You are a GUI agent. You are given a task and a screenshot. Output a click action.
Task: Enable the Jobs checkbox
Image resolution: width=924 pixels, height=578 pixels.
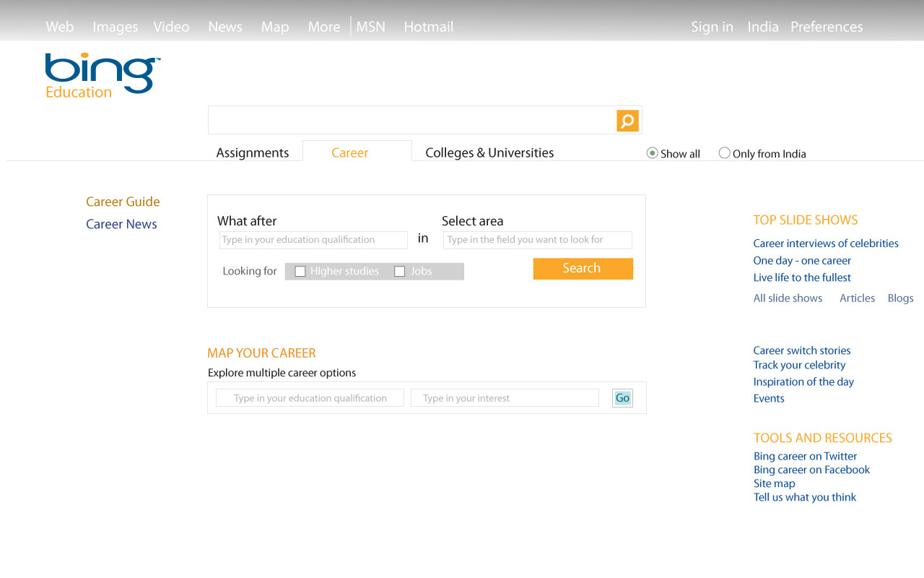[399, 271]
